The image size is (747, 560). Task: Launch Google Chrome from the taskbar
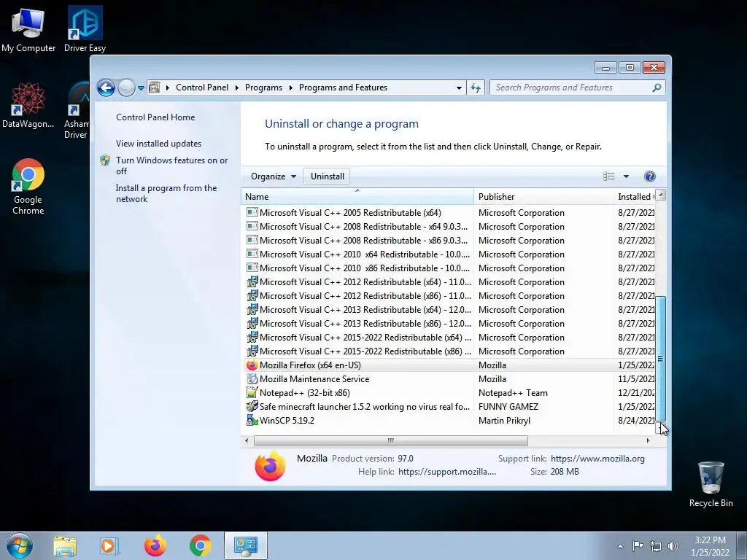tap(200, 545)
